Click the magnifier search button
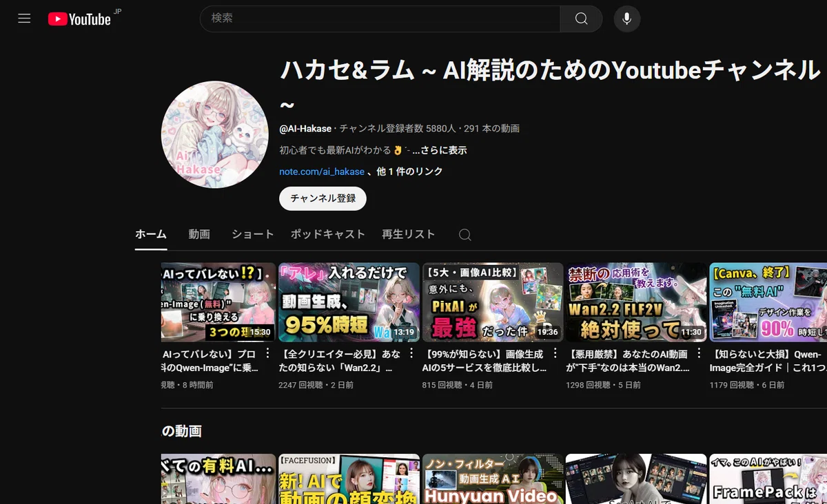The height and width of the screenshot is (504, 827). tap(581, 19)
